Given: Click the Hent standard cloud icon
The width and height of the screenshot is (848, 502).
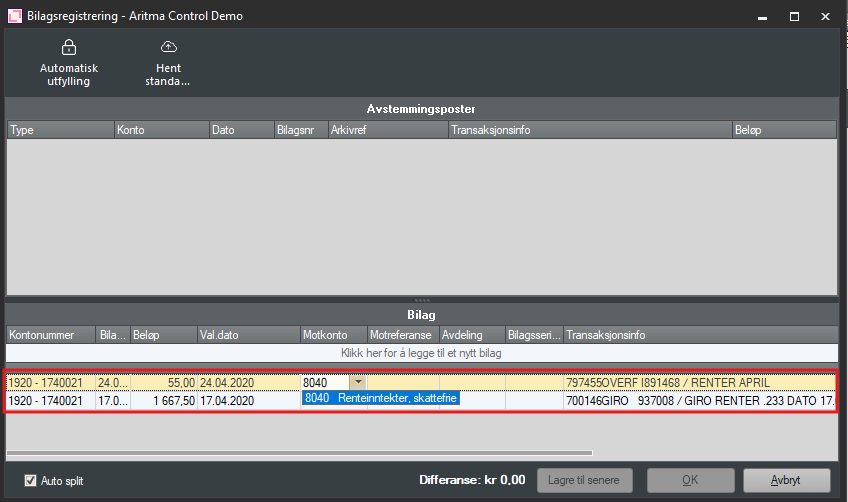Looking at the screenshot, I should [x=168, y=47].
